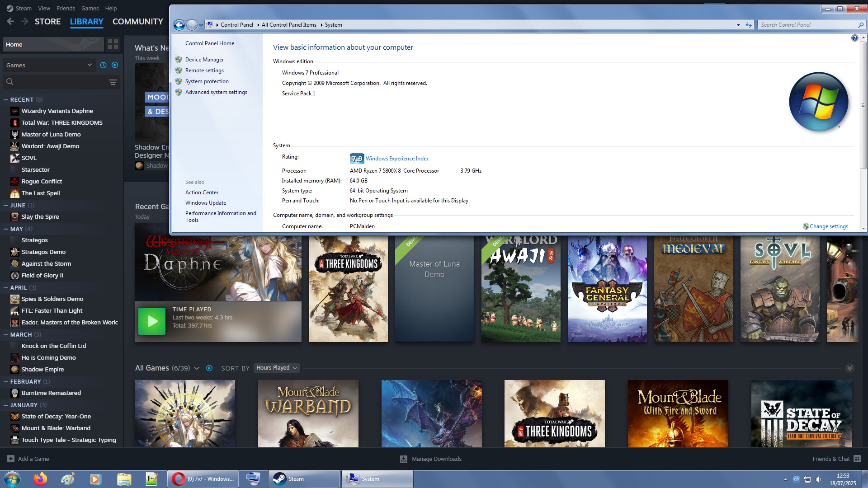
Task: Collapse the APRIL category
Action: click(x=6, y=287)
